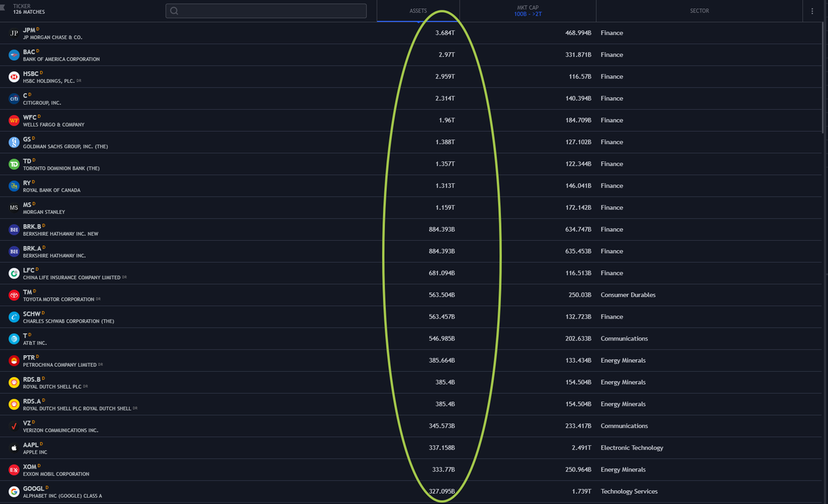The width and height of the screenshot is (828, 504).
Task: Click the Citigroup logo icon
Action: 14,99
